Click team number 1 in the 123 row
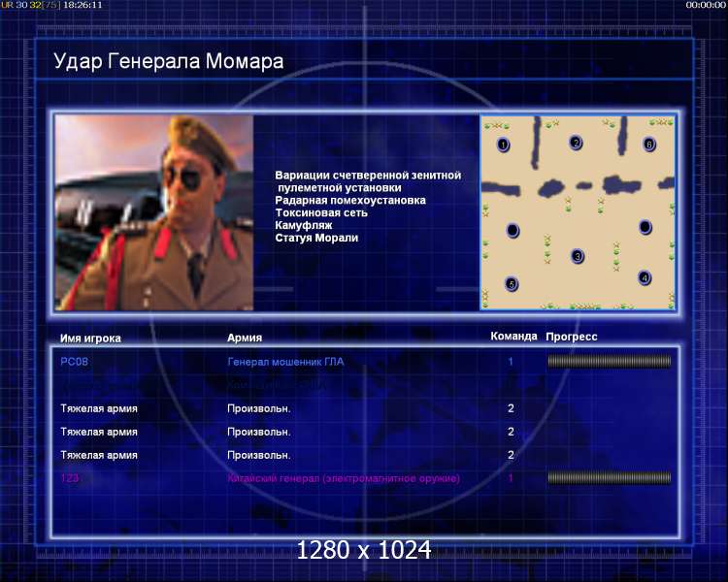The width and height of the screenshot is (728, 582). (x=511, y=478)
